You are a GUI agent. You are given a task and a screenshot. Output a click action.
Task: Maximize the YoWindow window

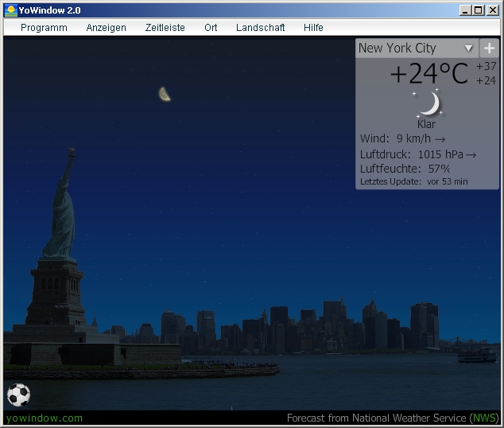pos(479,10)
